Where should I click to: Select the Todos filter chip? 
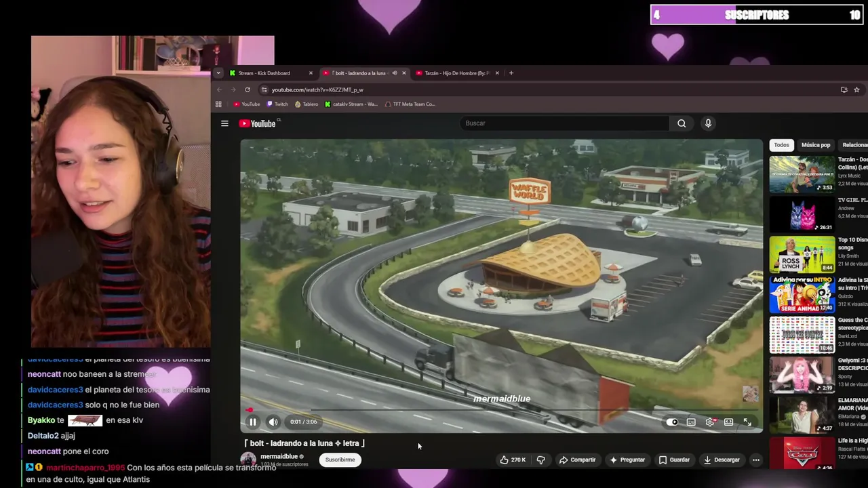click(x=781, y=145)
